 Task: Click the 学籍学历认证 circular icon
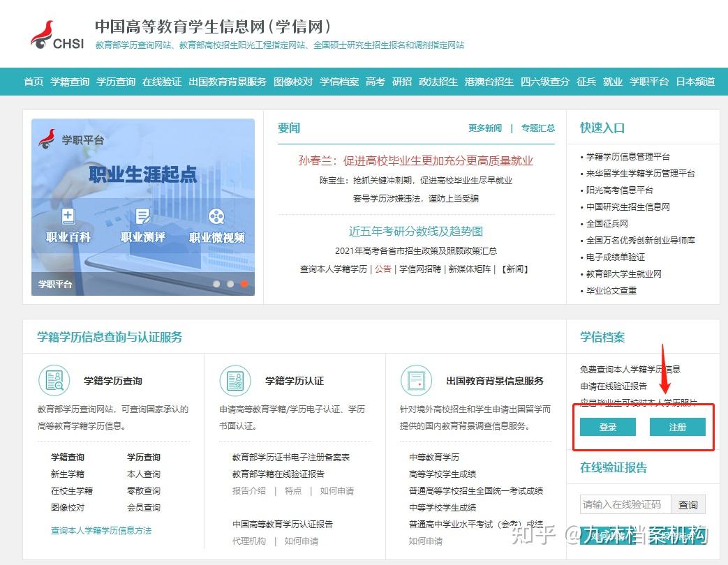point(235,381)
